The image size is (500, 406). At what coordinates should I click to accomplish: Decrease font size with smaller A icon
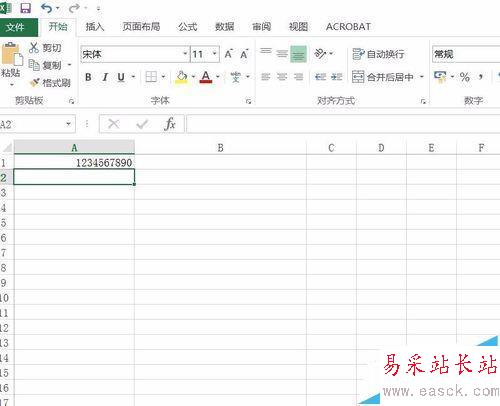pyautogui.click(x=244, y=54)
